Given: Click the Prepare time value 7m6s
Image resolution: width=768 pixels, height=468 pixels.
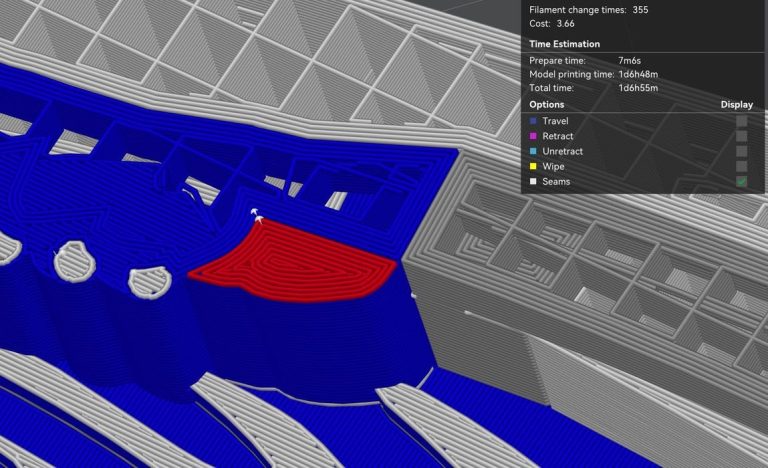Looking at the screenshot, I should pyautogui.click(x=631, y=60).
